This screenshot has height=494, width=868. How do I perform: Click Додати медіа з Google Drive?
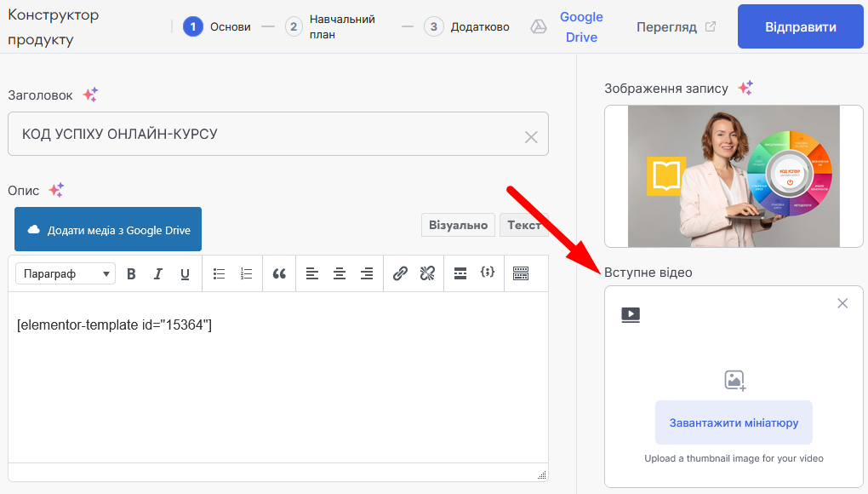point(108,230)
